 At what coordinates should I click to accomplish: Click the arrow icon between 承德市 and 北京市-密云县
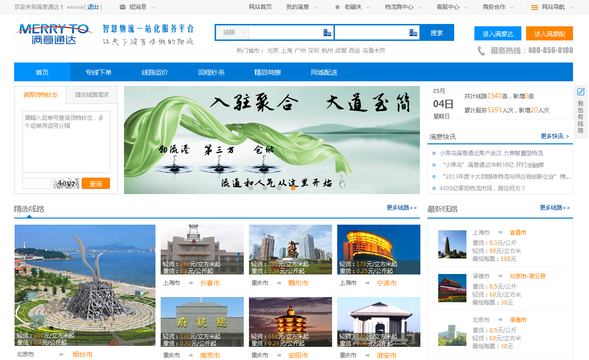pyautogui.click(x=500, y=276)
